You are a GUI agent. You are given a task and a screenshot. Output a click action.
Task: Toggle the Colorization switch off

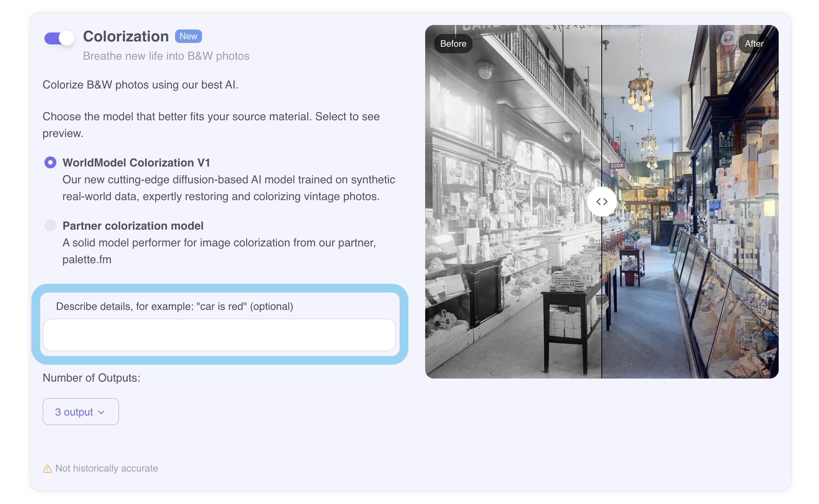click(x=59, y=38)
